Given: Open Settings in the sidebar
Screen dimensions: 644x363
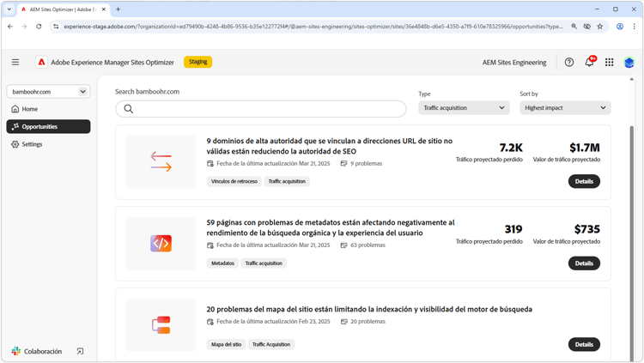Looking at the screenshot, I should click(x=48, y=144).
